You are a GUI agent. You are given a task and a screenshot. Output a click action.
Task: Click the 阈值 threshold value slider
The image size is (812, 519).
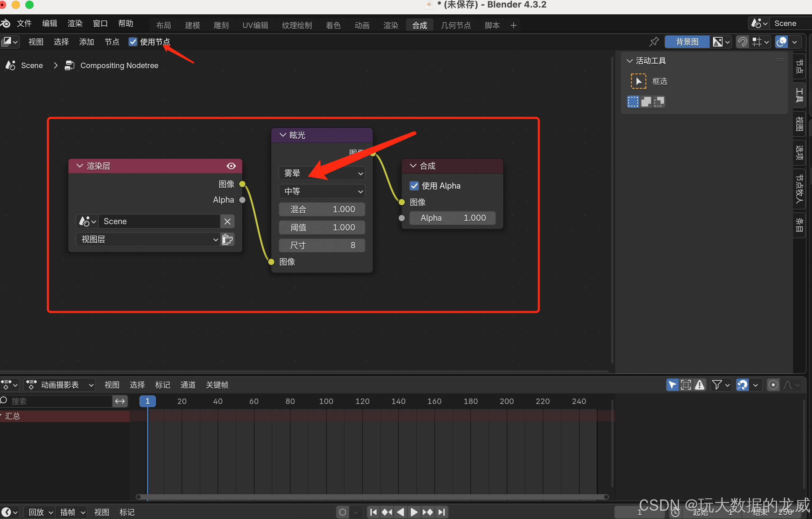click(322, 227)
